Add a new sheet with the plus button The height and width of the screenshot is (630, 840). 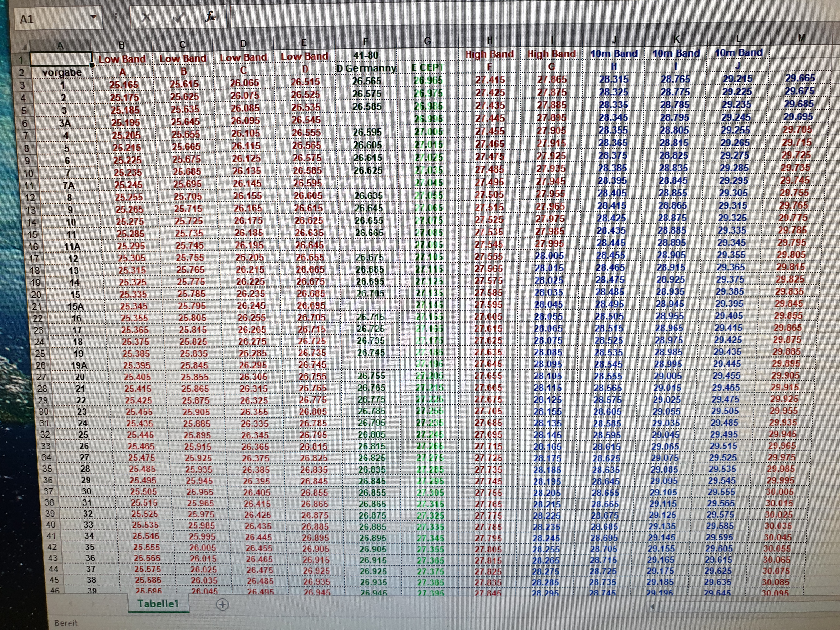(222, 605)
